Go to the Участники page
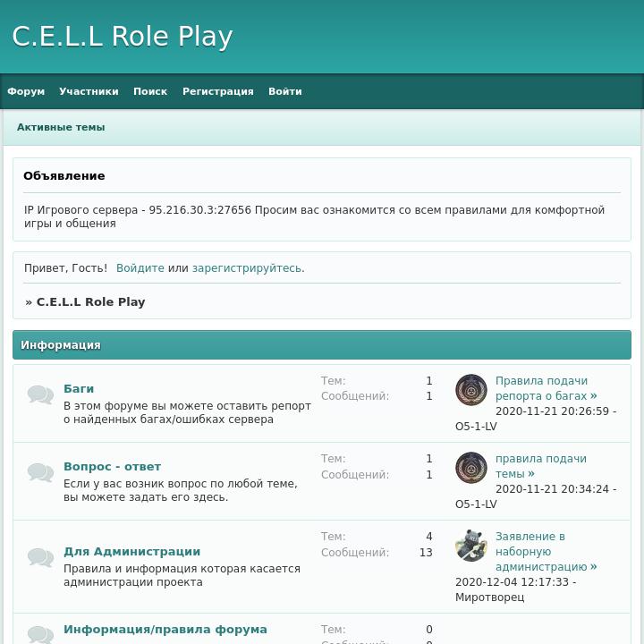This screenshot has height=644, width=644. (x=89, y=91)
